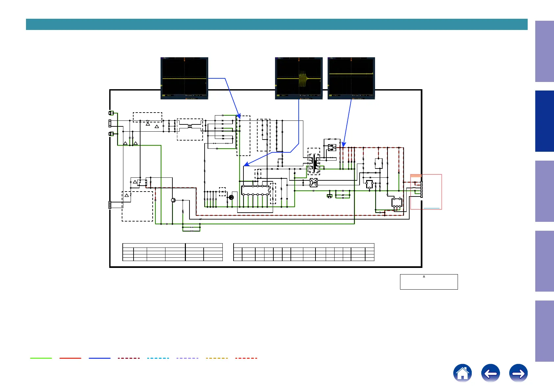Open the flat-trace oscilloscope waveform thumbnail

pos(184,78)
